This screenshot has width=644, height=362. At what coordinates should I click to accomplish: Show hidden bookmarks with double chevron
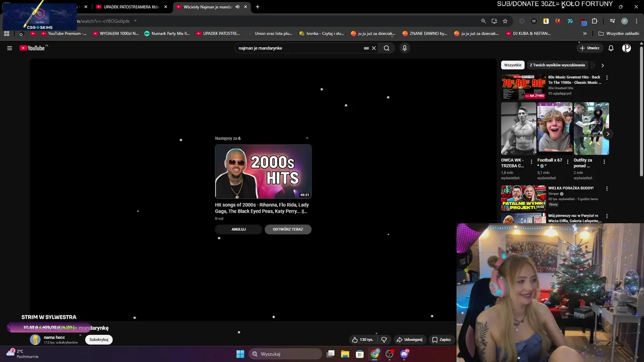(585, 34)
